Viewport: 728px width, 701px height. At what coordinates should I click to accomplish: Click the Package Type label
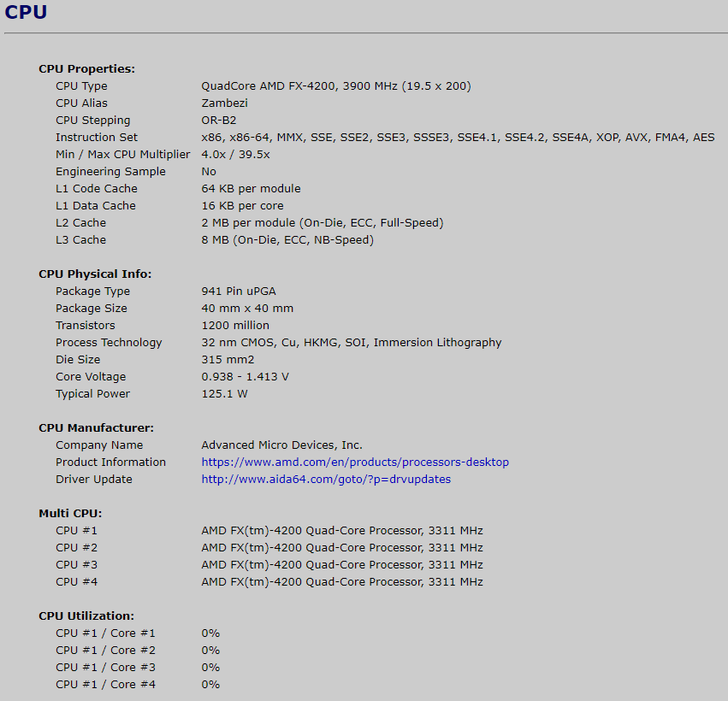(x=93, y=291)
